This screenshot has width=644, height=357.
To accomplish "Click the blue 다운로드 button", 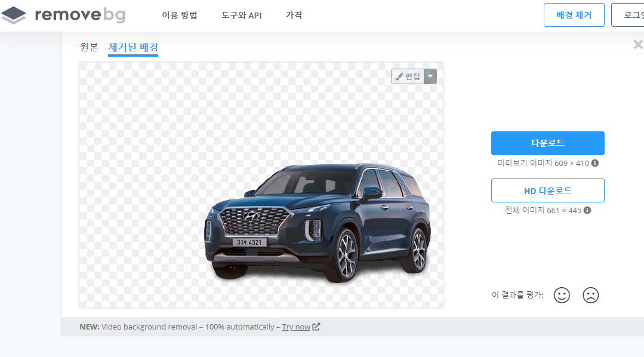I will (x=547, y=143).
